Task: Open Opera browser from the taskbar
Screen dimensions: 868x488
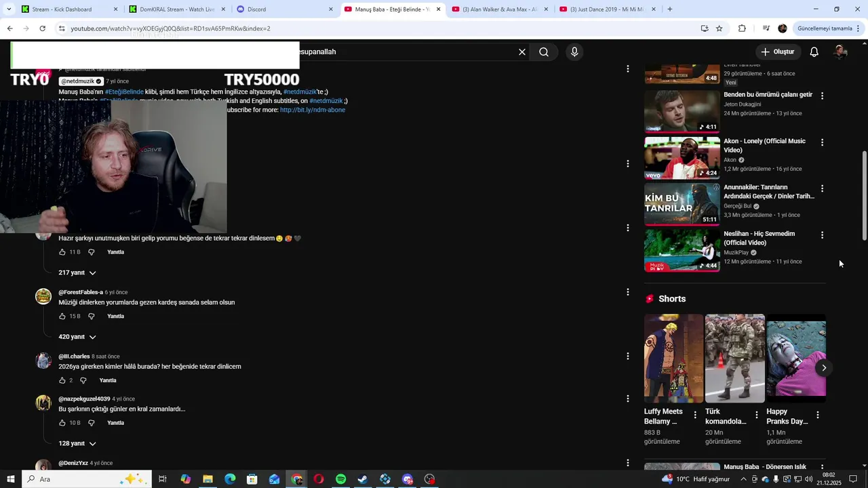Action: click(x=319, y=479)
